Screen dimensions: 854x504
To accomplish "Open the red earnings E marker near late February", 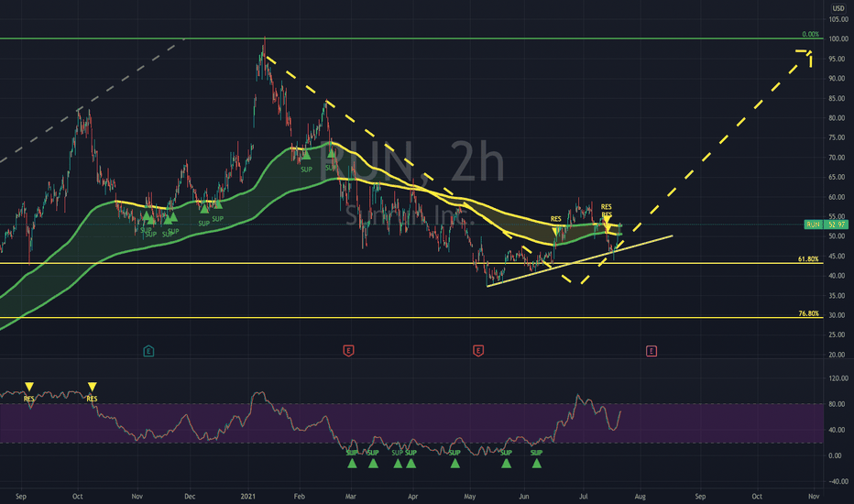I will tap(348, 350).
